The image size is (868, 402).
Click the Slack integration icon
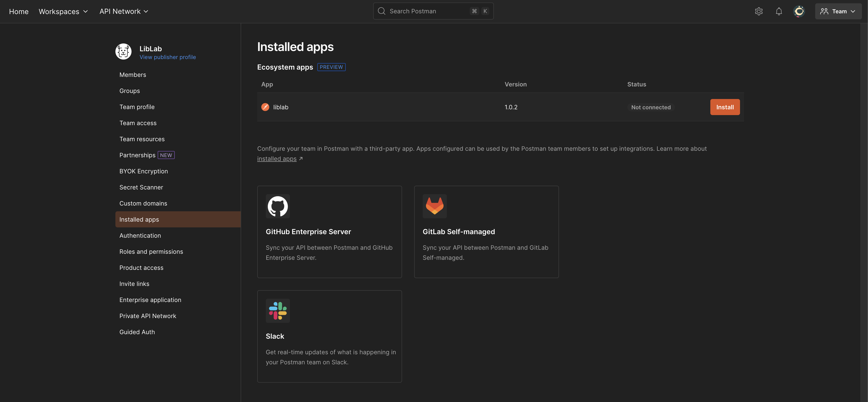click(278, 311)
